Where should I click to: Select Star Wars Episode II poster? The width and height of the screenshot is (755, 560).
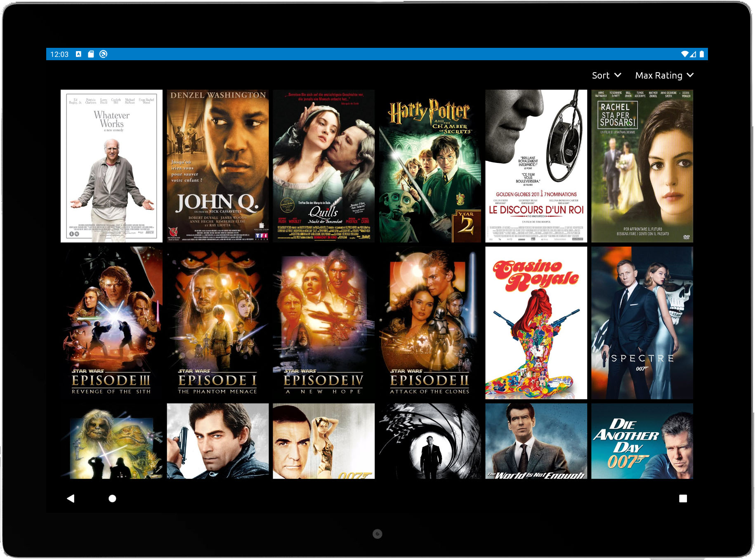pyautogui.click(x=430, y=323)
